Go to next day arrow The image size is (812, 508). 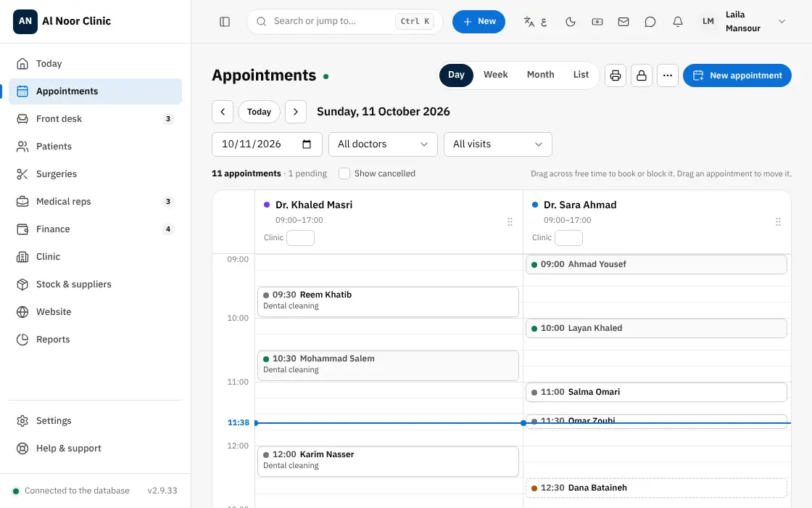click(x=296, y=112)
